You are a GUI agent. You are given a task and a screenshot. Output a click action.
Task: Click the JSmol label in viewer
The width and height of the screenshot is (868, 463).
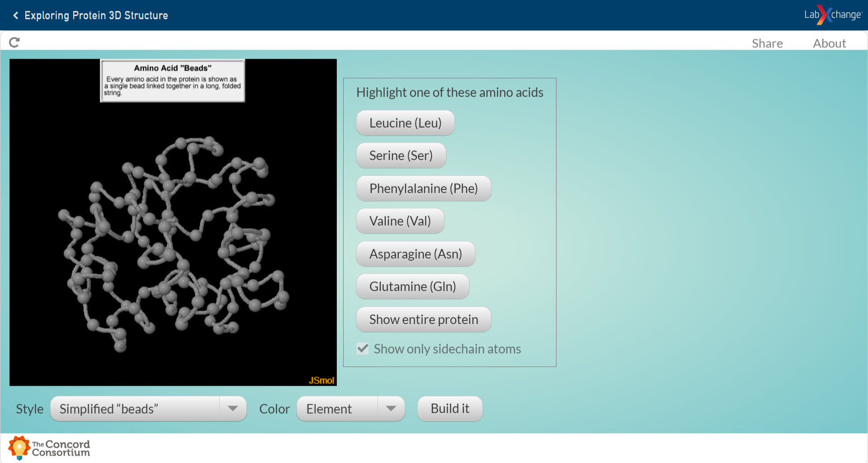[x=321, y=380]
